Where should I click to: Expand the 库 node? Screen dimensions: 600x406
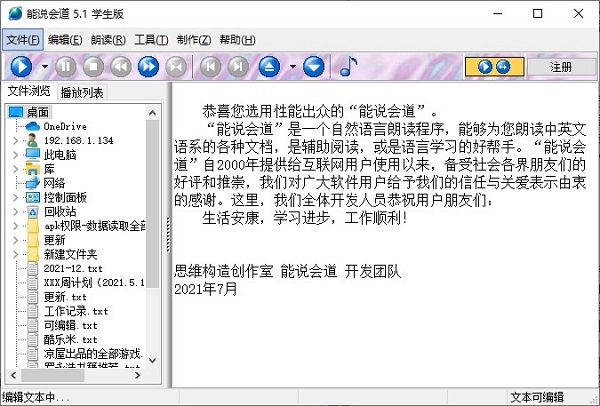tap(15, 169)
